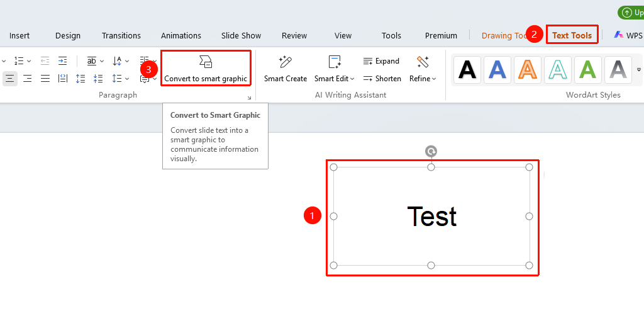
Task: Click increase paragraph spacing icon
Action: pos(80,78)
